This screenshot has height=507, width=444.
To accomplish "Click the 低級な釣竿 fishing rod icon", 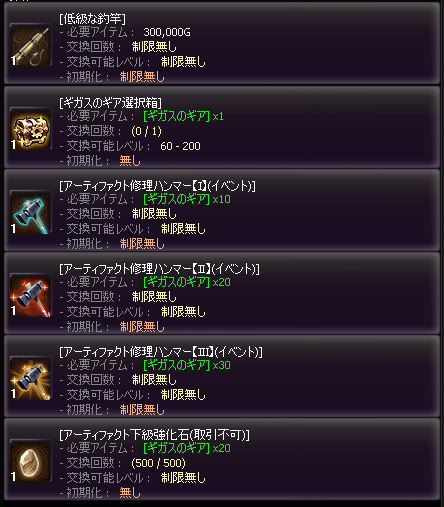I will [30, 46].
